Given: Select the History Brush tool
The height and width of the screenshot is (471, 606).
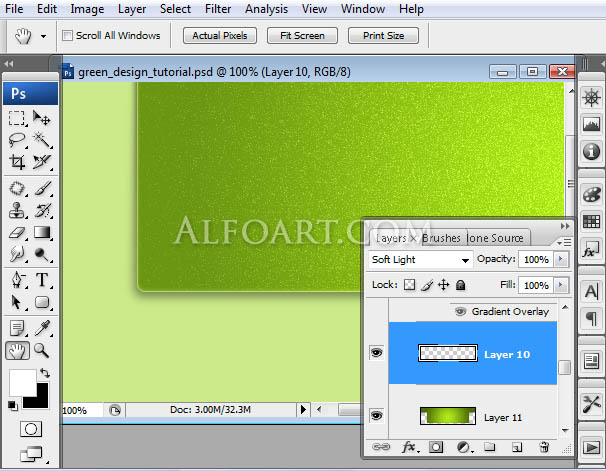Looking at the screenshot, I should pyautogui.click(x=43, y=211).
